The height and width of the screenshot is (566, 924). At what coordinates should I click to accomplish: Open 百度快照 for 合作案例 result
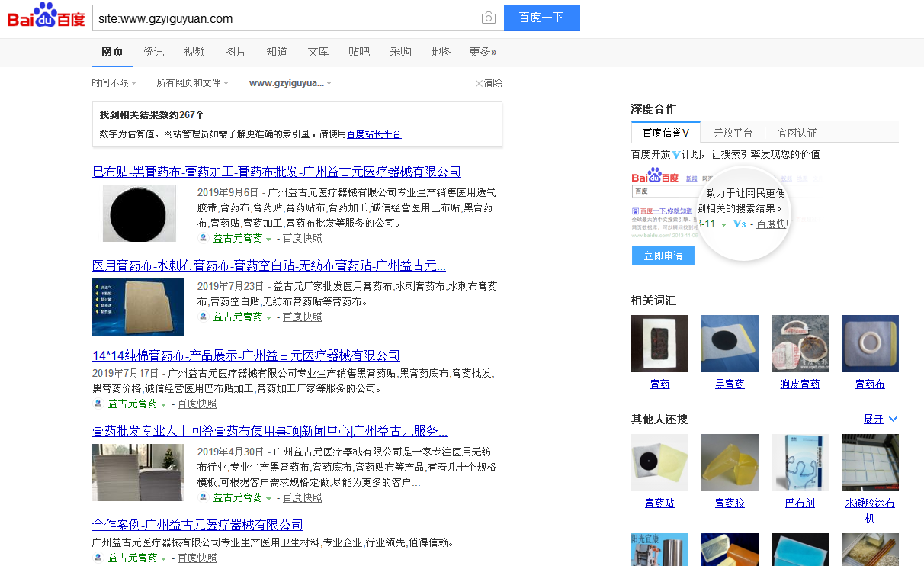[197, 558]
